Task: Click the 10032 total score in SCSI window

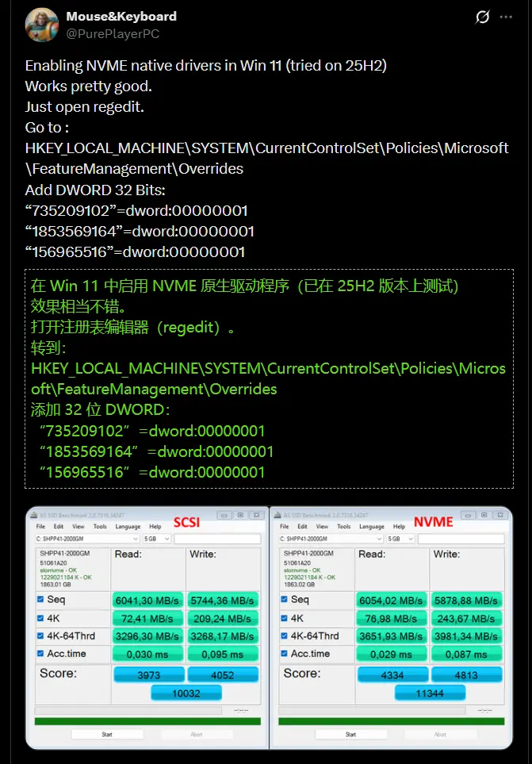Action: tap(186, 693)
